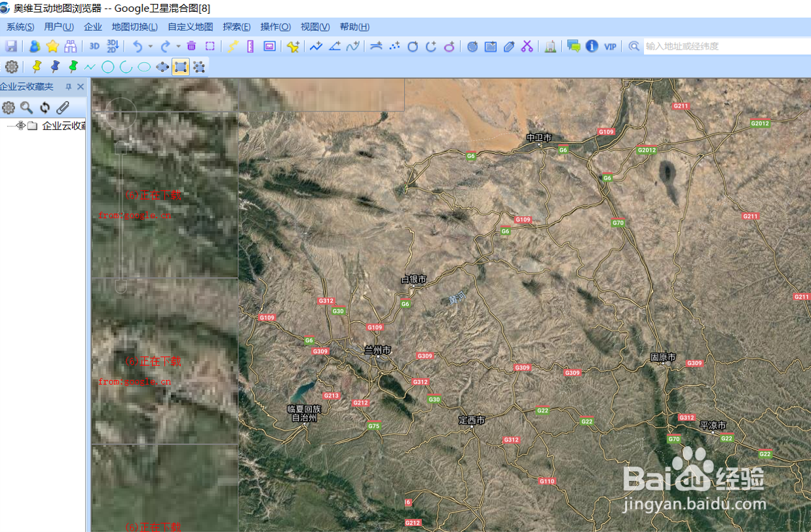Click the 固原市 label on the map
The height and width of the screenshot is (532, 811).
coord(663,358)
